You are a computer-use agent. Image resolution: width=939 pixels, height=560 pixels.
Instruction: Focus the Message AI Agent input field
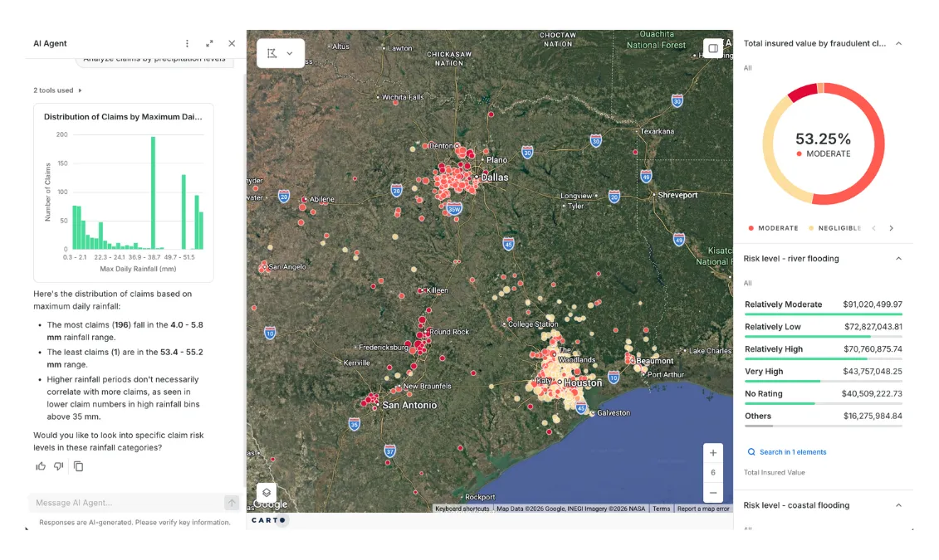click(x=128, y=503)
